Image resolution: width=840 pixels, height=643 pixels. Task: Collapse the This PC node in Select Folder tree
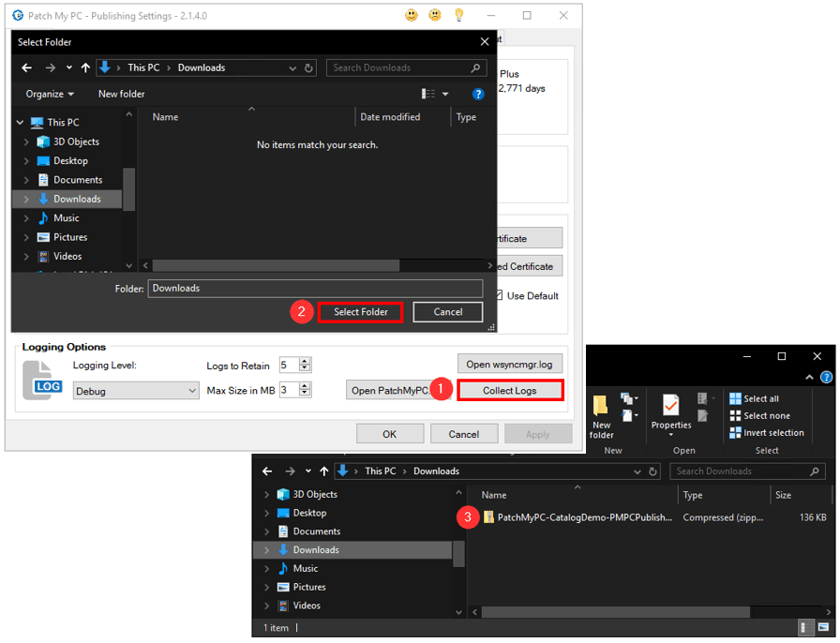[x=21, y=123]
